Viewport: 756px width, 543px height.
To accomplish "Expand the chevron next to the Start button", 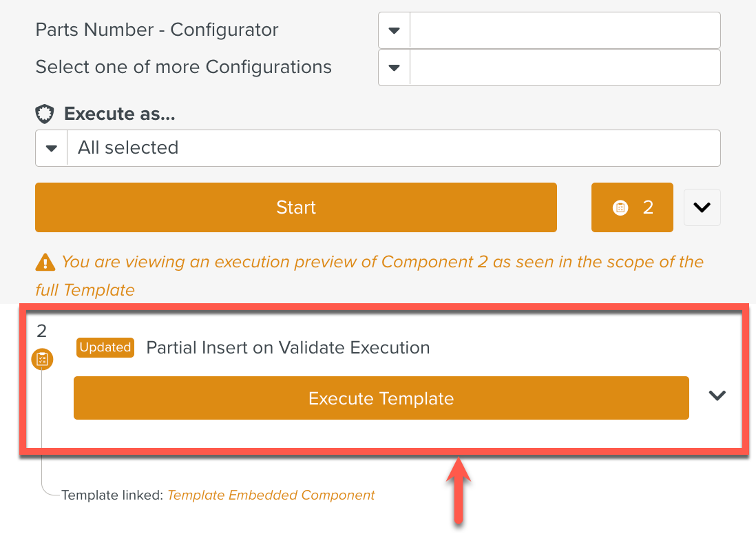I will [x=702, y=207].
